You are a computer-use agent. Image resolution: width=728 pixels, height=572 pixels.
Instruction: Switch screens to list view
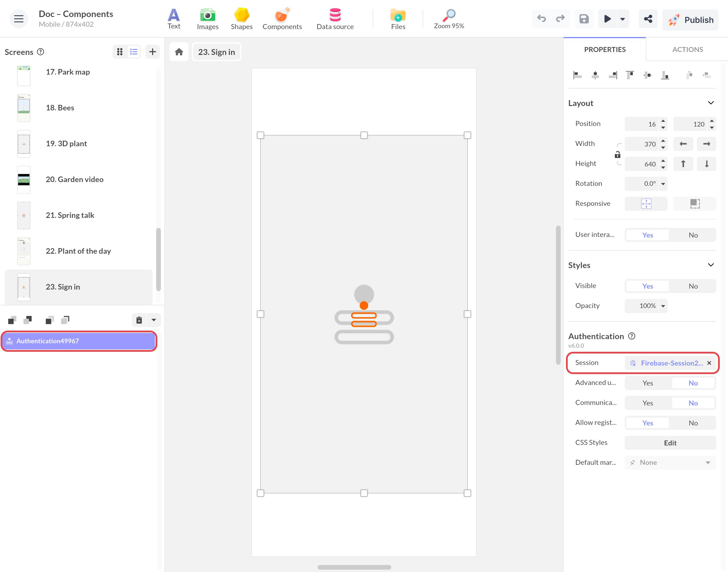tap(134, 52)
